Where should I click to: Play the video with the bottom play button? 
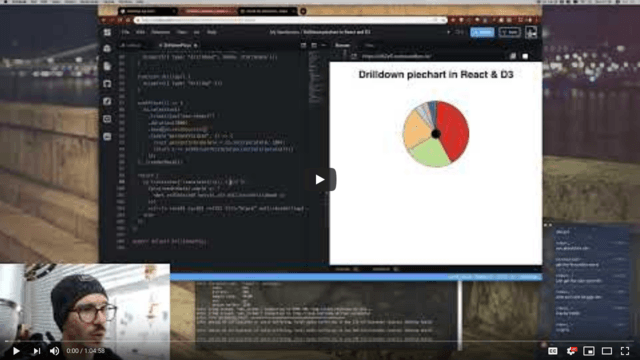[x=16, y=351]
